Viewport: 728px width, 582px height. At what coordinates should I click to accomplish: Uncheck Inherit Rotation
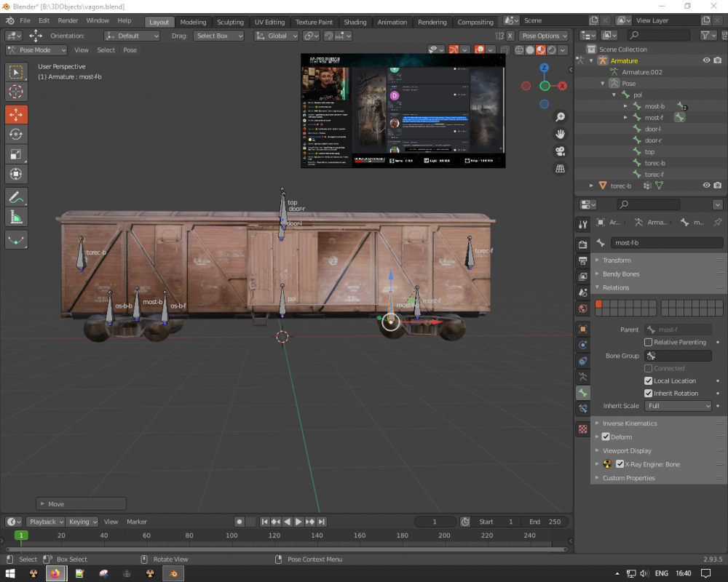click(x=649, y=394)
